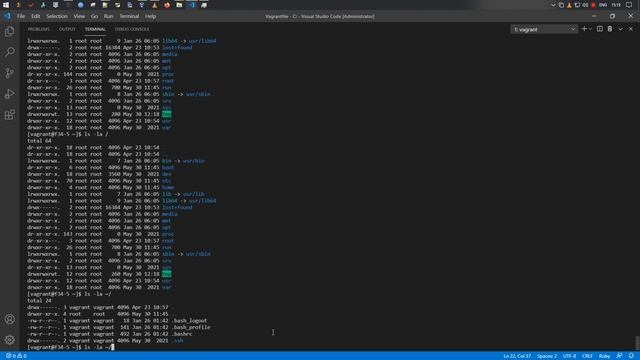The image size is (640, 360).
Task: Switch to the Problems tab
Action: [38, 29]
